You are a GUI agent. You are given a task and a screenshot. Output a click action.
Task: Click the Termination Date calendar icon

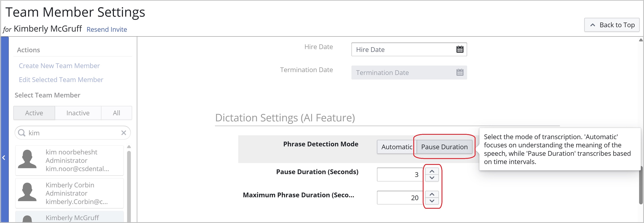click(459, 73)
